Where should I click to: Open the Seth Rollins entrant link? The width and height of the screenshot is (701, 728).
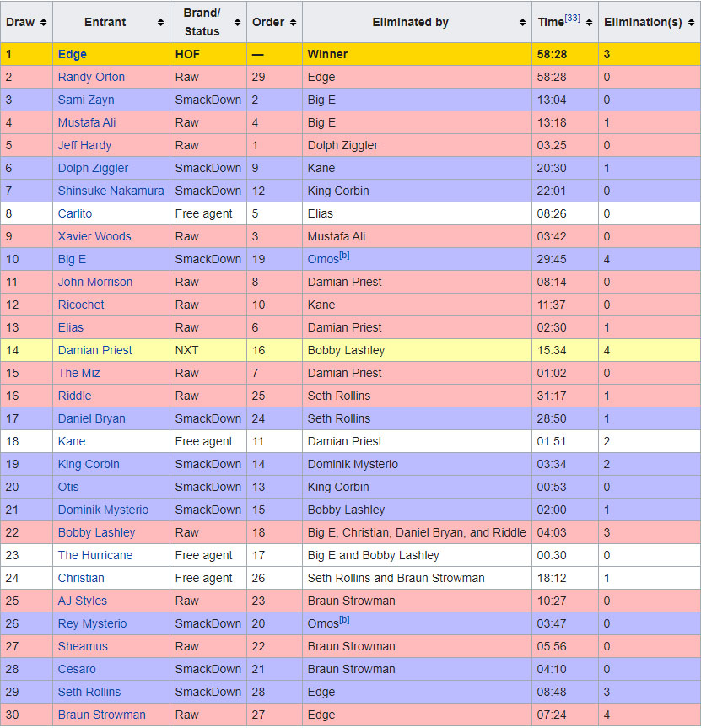coord(89,692)
